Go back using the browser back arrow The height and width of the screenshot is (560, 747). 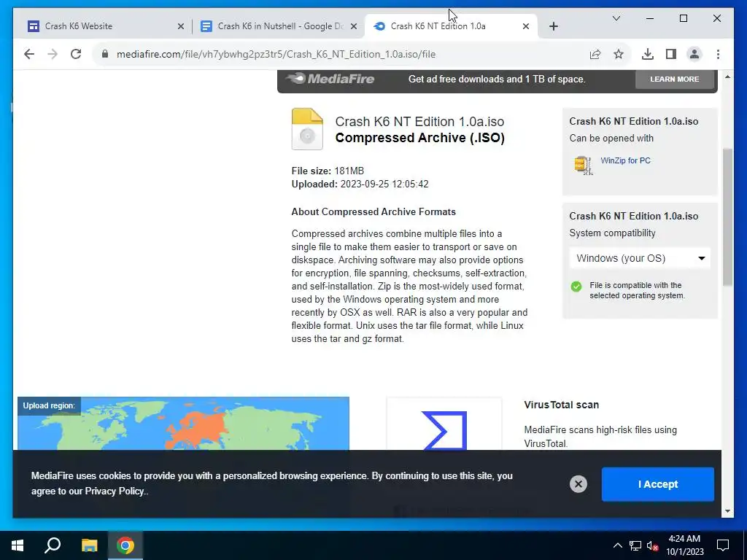(x=29, y=54)
